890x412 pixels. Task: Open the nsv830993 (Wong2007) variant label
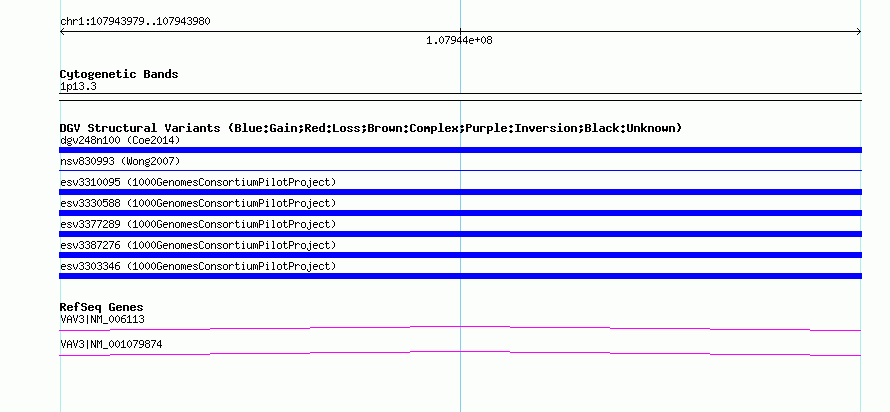pyautogui.click(x=120, y=162)
